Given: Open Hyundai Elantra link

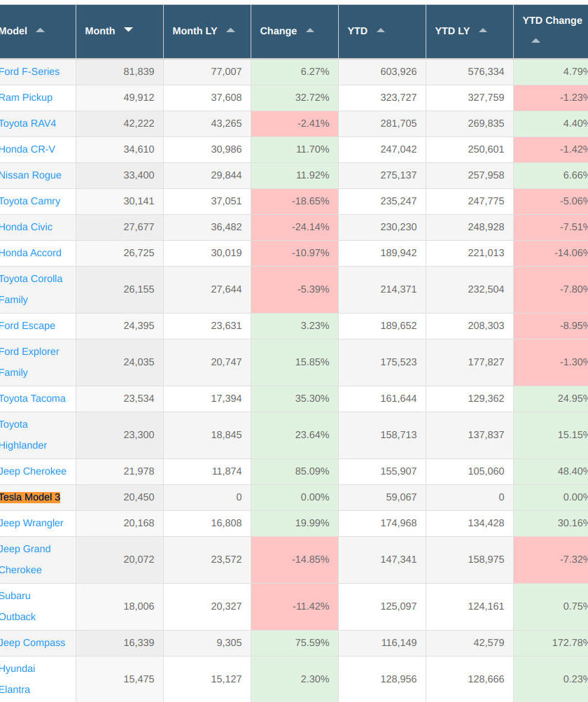Looking at the screenshot, I should (17, 679).
